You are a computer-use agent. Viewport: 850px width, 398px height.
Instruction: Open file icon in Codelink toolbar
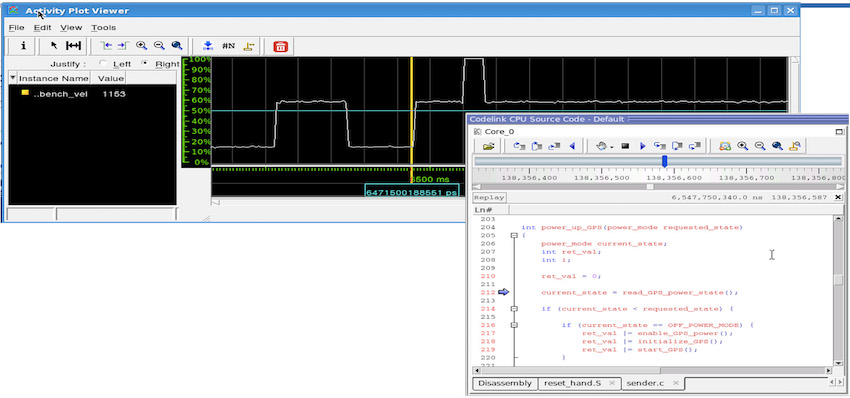[x=488, y=146]
